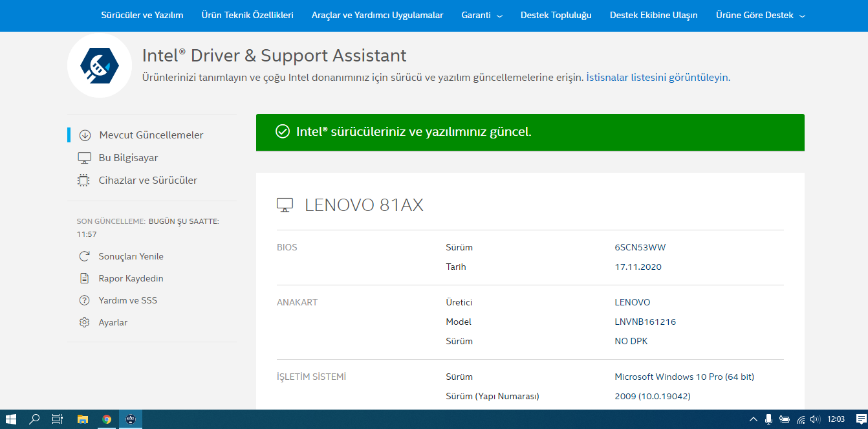This screenshot has height=429, width=868.
Task: Follow the İstisnalar listesini görüntüleyin link
Action: [x=657, y=78]
